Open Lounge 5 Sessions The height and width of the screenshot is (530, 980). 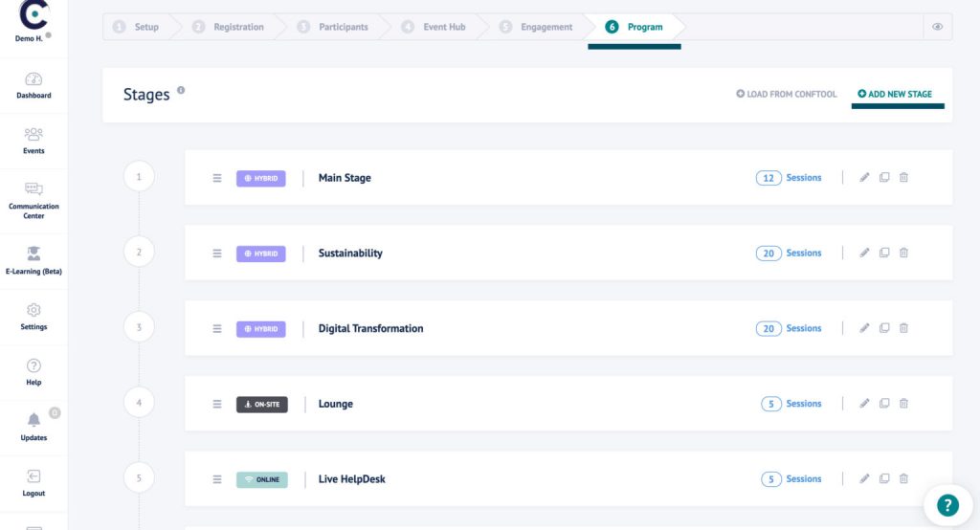tap(791, 404)
